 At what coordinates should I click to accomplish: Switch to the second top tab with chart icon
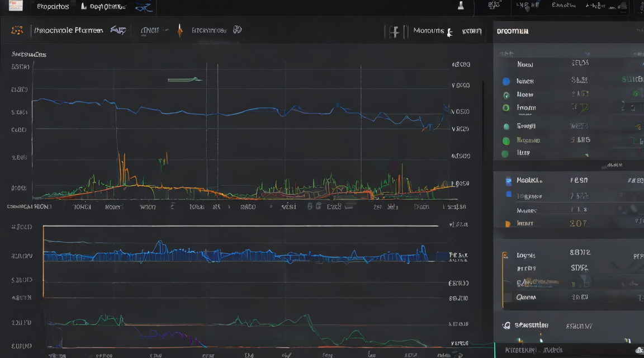coord(103,7)
